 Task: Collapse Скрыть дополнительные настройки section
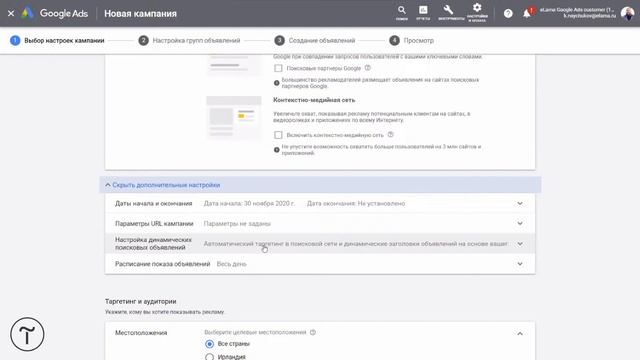click(x=320, y=185)
